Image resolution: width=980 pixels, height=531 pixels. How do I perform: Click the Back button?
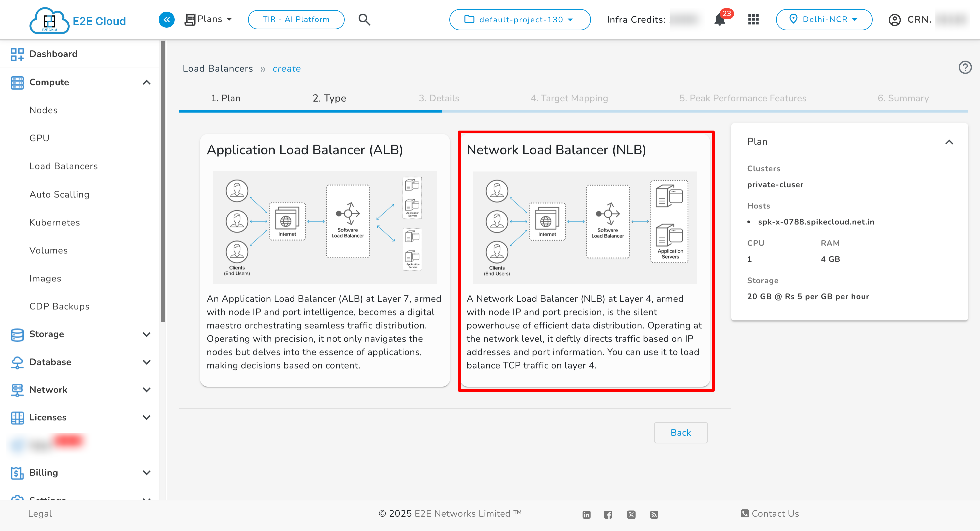681,432
